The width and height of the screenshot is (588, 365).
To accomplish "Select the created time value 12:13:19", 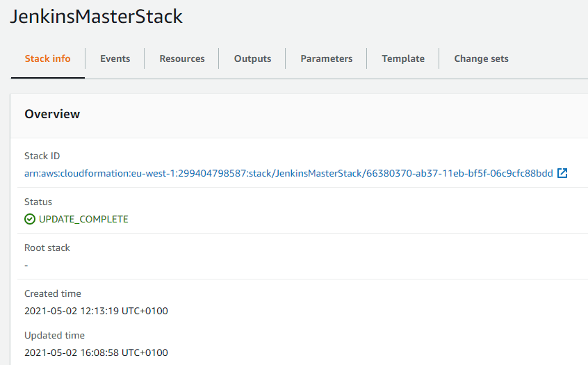I will pos(96,311).
